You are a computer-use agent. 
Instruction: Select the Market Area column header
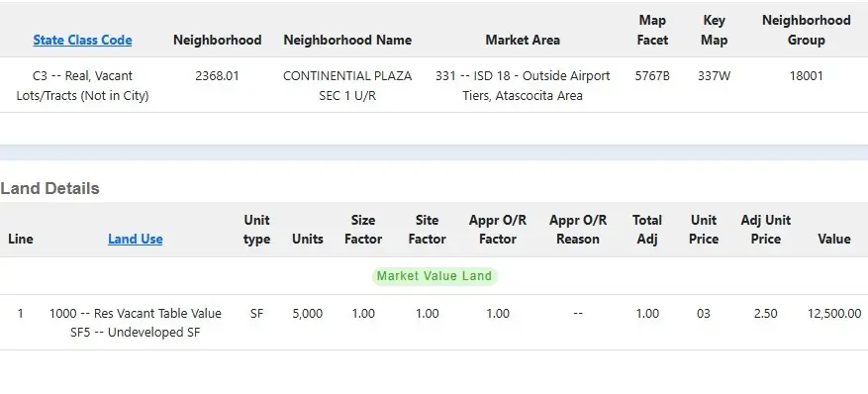point(523,40)
